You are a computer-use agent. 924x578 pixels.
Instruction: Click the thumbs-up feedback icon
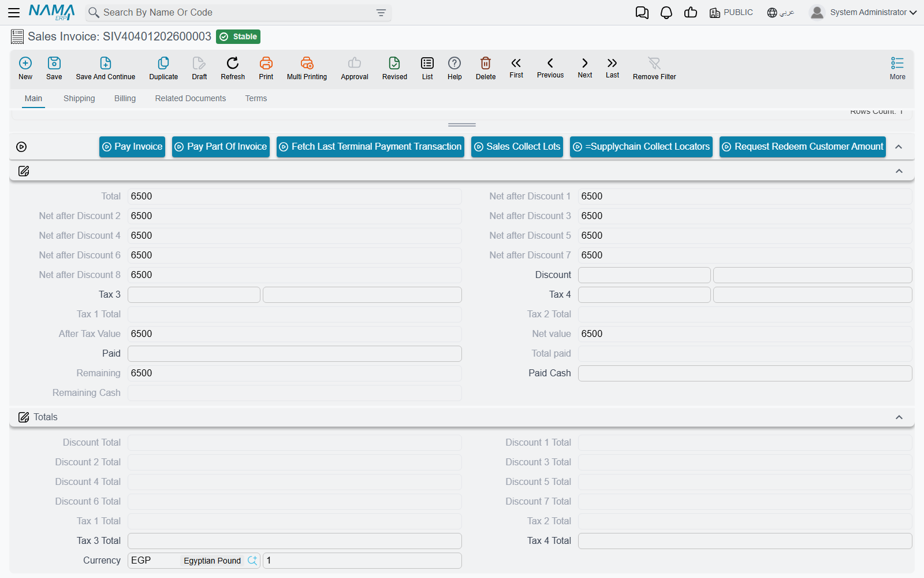[x=691, y=13]
